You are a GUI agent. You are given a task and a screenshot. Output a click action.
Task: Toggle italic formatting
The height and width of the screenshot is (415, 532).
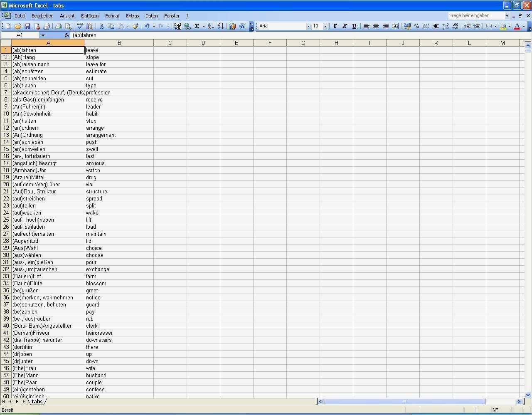tap(345, 26)
